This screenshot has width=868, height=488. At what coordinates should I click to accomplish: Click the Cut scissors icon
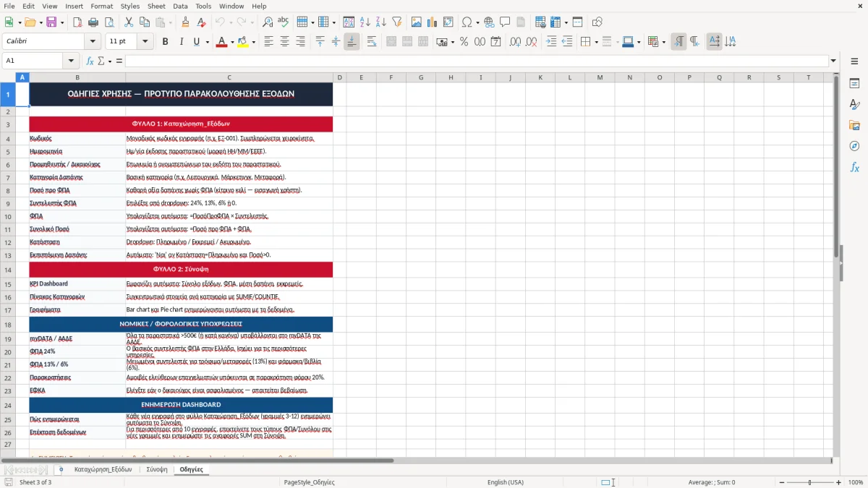(128, 22)
